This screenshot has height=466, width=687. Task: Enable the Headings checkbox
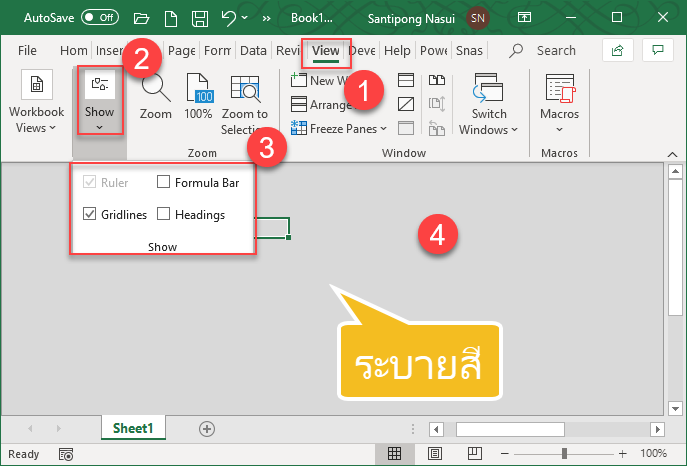click(x=164, y=214)
